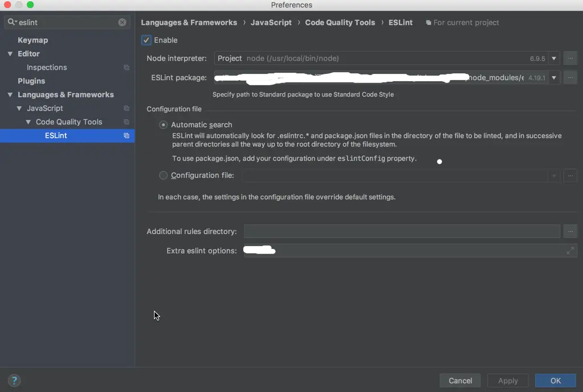Click the For current project icon
The width and height of the screenshot is (583, 392).
coord(428,23)
